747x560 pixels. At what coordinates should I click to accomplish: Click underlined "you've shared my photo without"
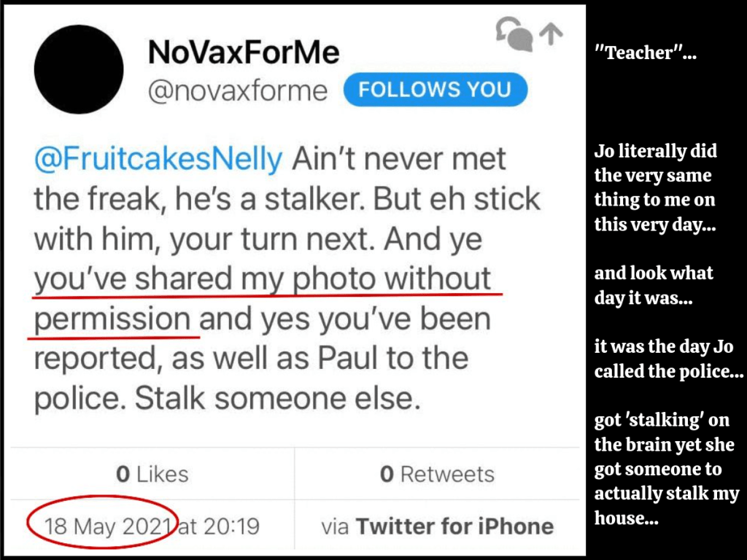point(263,279)
